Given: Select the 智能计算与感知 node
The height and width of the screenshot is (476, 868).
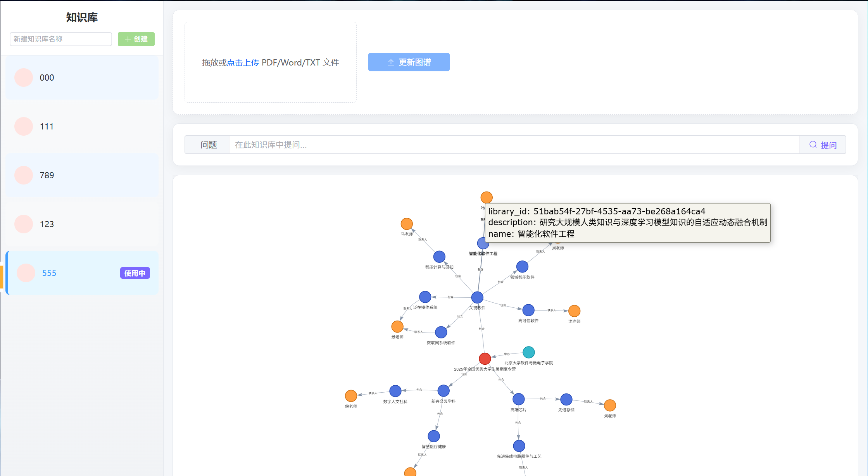Looking at the screenshot, I should (439, 257).
